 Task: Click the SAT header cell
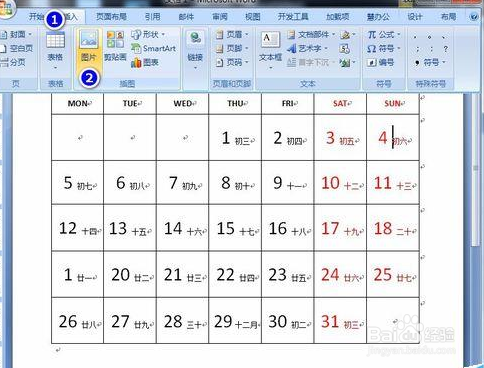tap(340, 104)
